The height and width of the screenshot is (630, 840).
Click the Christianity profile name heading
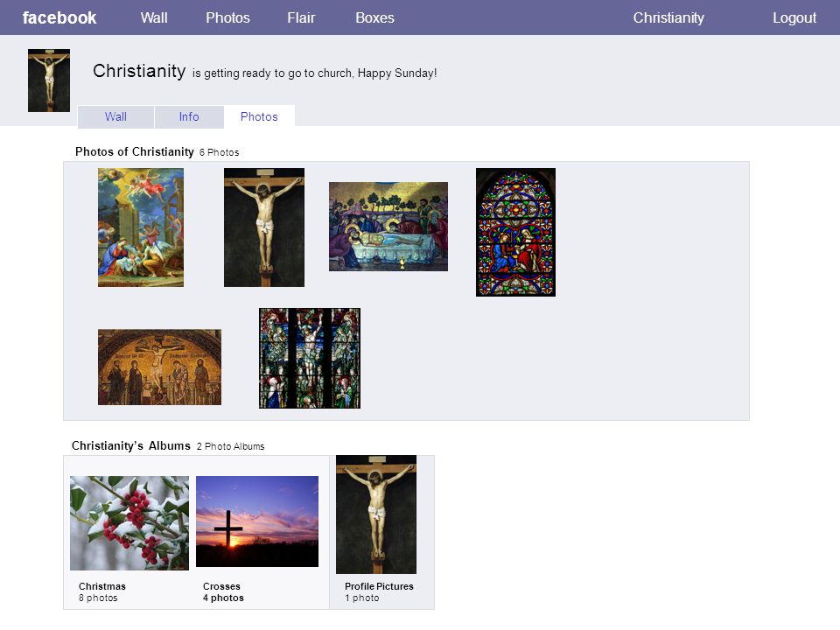pyautogui.click(x=139, y=71)
